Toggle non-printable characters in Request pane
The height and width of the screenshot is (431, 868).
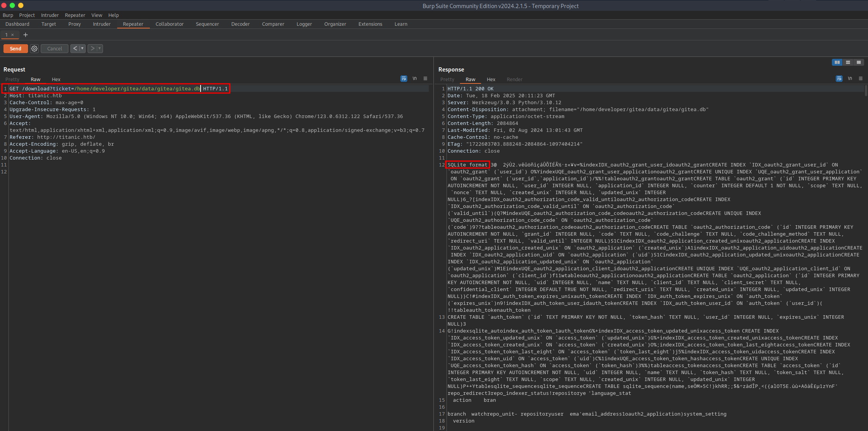415,78
